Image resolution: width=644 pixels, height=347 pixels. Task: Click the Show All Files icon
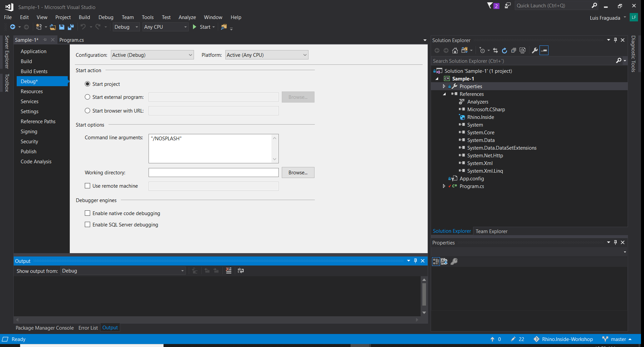click(x=523, y=50)
